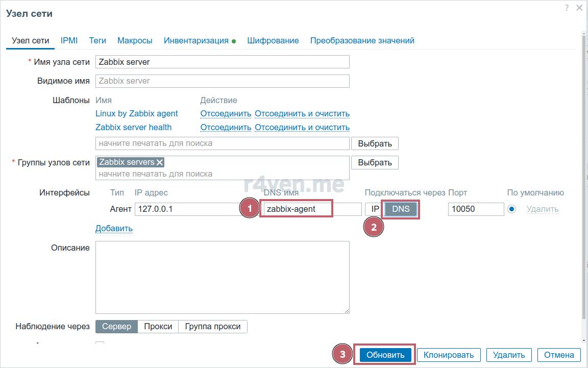Remove the Zabbix servers group tag
This screenshot has width=588, height=368.
tap(160, 162)
